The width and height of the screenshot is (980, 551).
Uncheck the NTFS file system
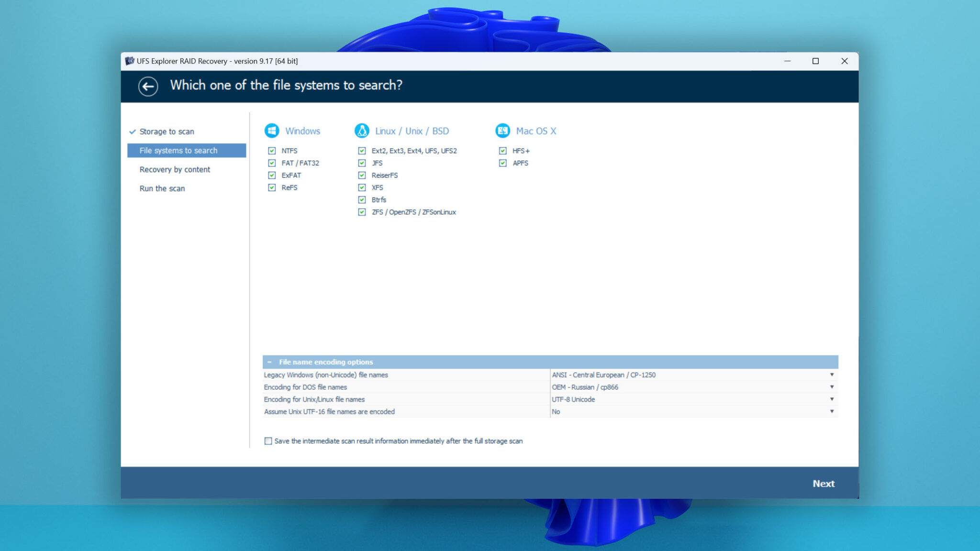(x=272, y=150)
